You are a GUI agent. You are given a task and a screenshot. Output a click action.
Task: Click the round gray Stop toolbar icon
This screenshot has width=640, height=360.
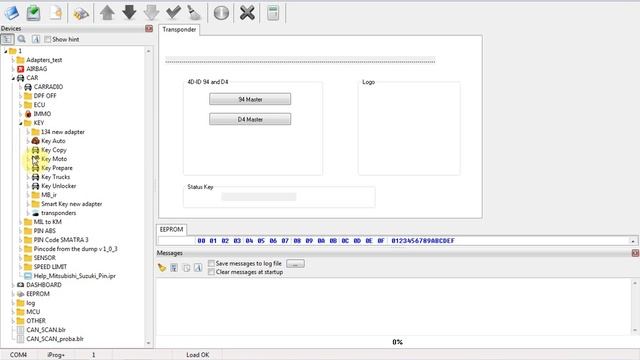coord(221,13)
